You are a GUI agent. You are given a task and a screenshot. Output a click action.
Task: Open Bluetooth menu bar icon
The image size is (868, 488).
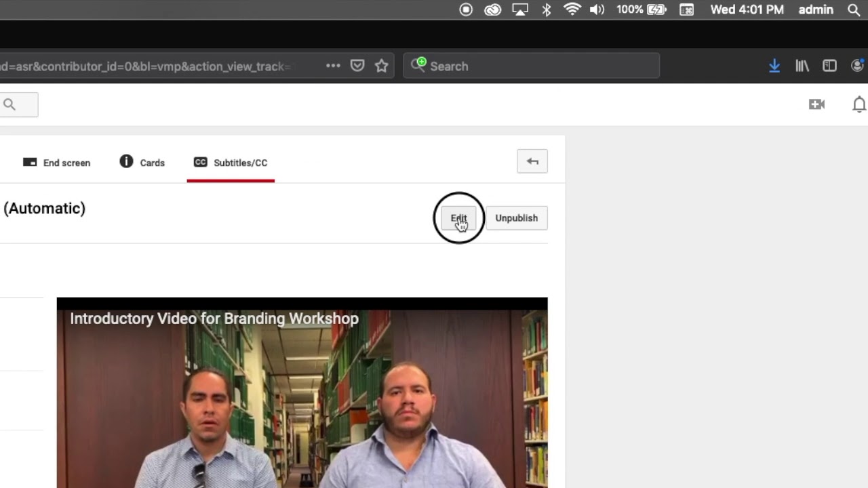click(547, 9)
